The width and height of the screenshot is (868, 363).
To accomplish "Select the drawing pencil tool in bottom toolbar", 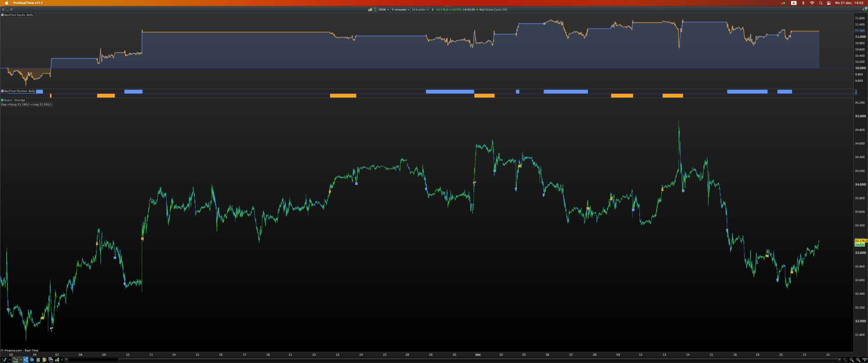I will (4, 360).
